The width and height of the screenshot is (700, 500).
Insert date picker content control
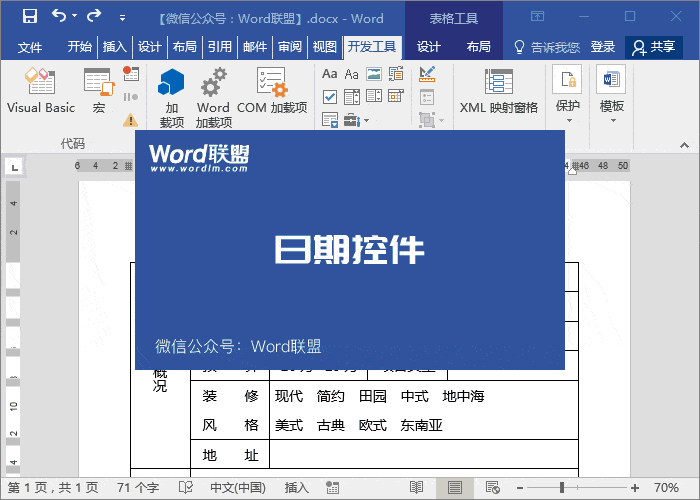[396, 96]
